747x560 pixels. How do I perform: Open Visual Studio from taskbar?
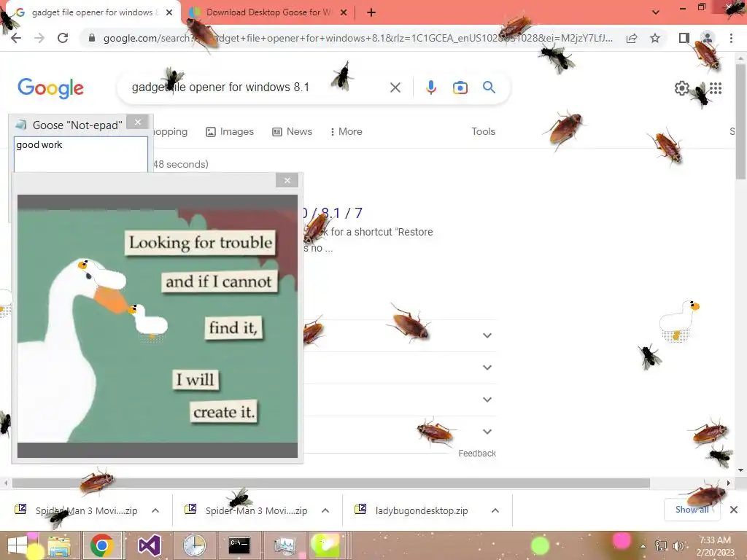149,545
